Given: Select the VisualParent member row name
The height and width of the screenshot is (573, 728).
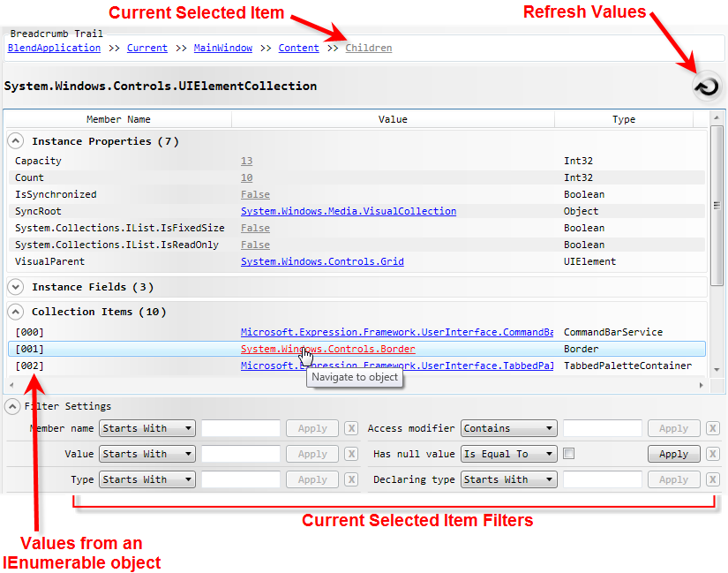Looking at the screenshot, I should pyautogui.click(x=49, y=261).
